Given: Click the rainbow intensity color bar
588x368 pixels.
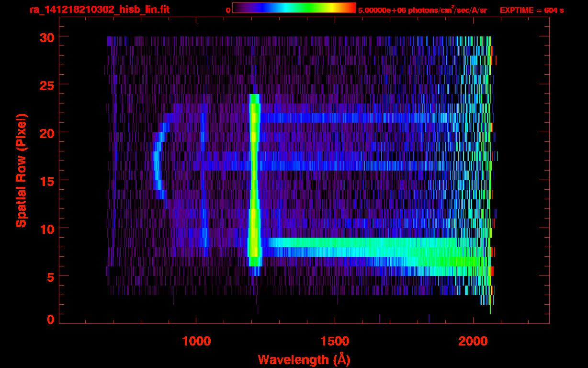Looking at the screenshot, I should tap(294, 8).
